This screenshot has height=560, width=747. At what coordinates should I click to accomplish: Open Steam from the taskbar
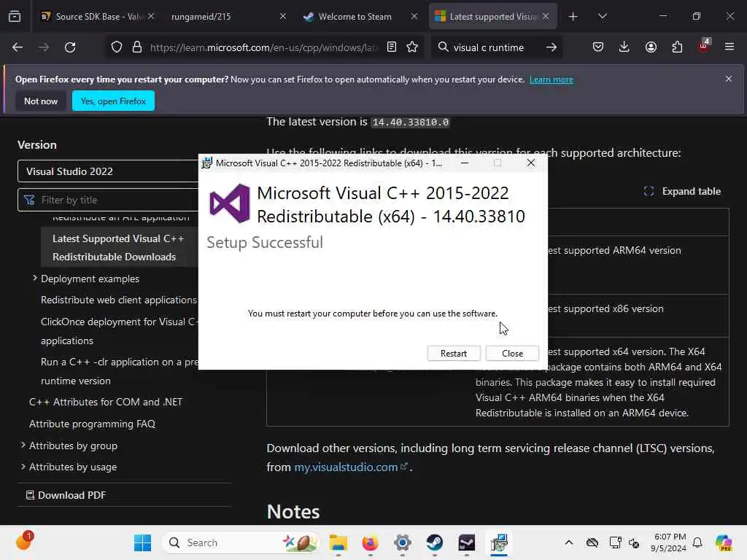[435, 542]
